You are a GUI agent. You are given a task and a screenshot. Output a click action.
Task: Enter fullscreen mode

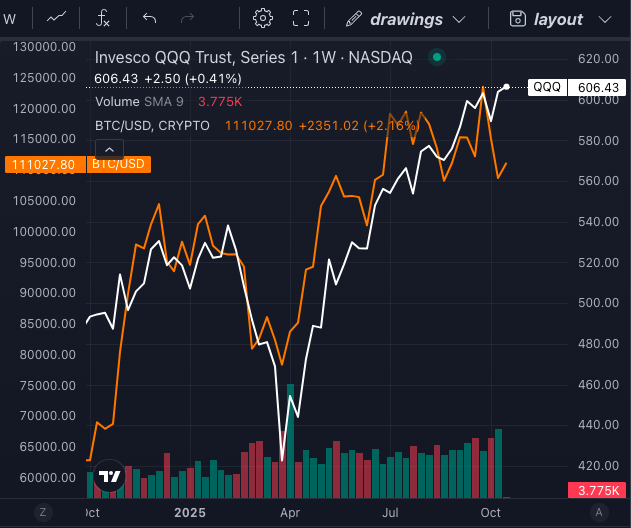301,18
